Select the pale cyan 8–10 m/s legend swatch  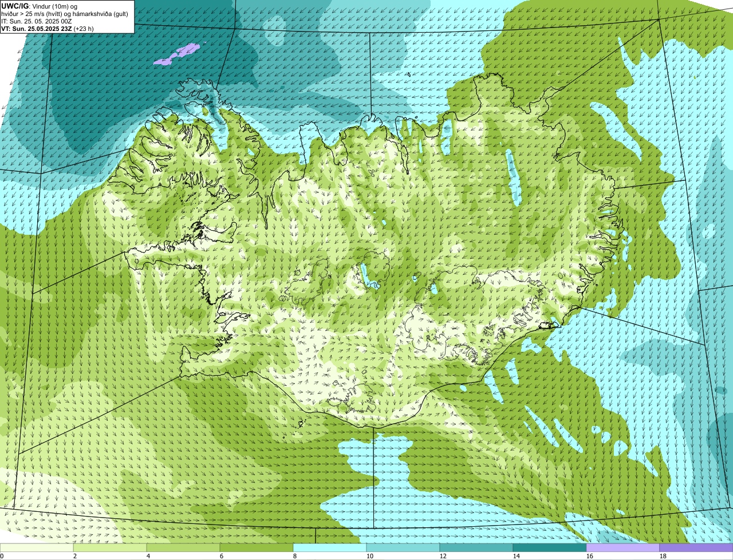pos(330,547)
